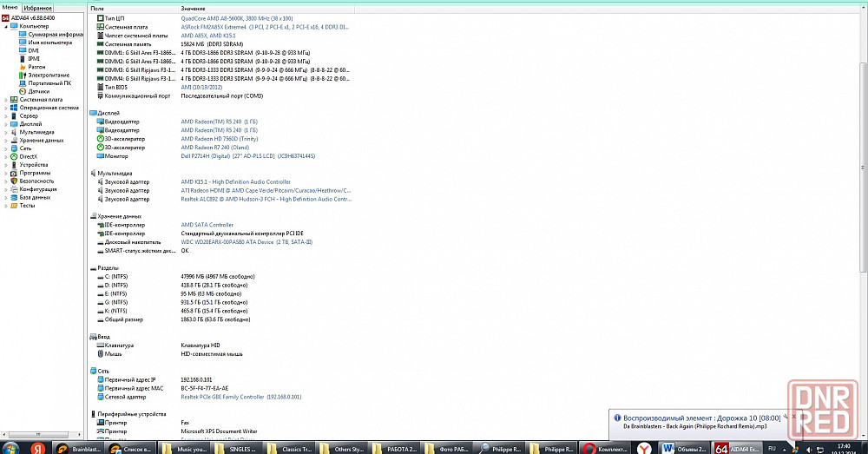Viewport: 868px width, 454px height.
Task: Open AMI (10/19/2012) BIOS link
Action: (x=201, y=88)
